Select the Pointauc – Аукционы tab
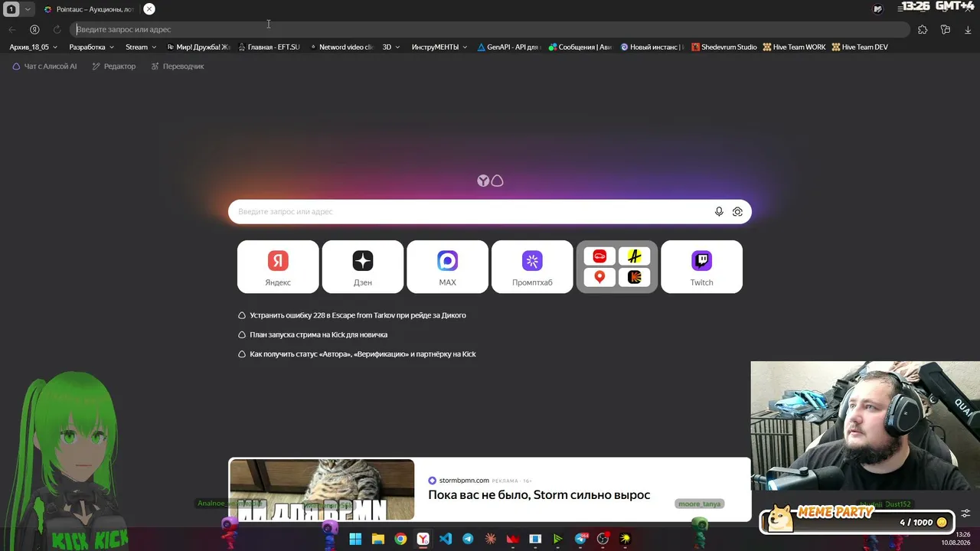The height and width of the screenshot is (551, 980). pyautogui.click(x=89, y=9)
